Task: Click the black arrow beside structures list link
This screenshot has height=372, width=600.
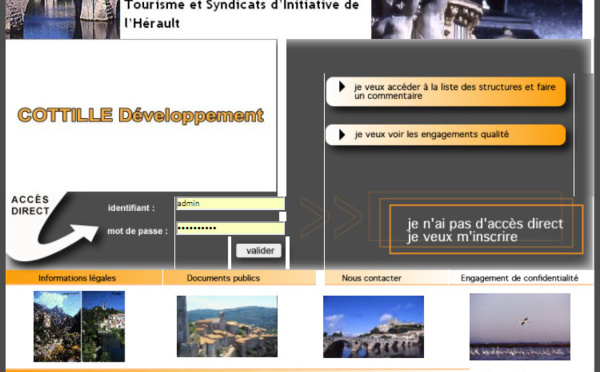Action: click(x=342, y=87)
